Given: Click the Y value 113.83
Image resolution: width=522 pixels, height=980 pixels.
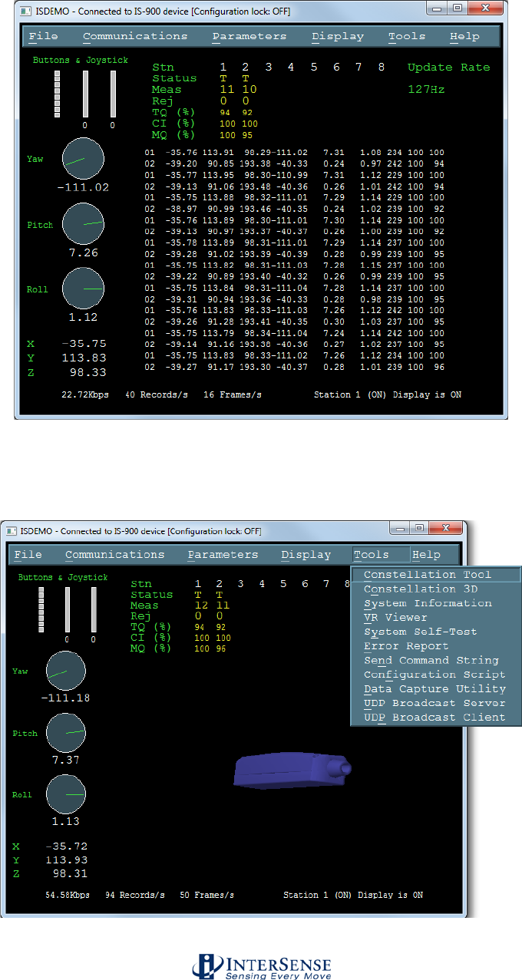Looking at the screenshot, I should tap(84, 358).
